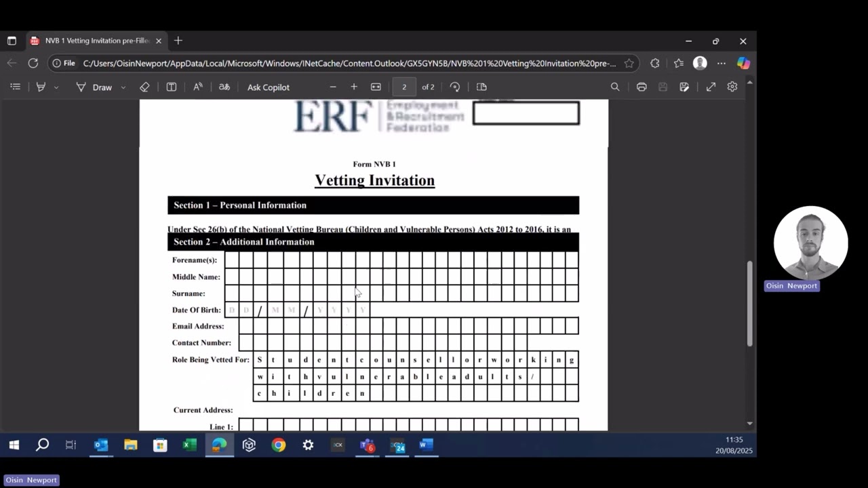This screenshot has height=488, width=868.
Task: Click the Translate icon in PDF toolbar
Action: [x=224, y=87]
